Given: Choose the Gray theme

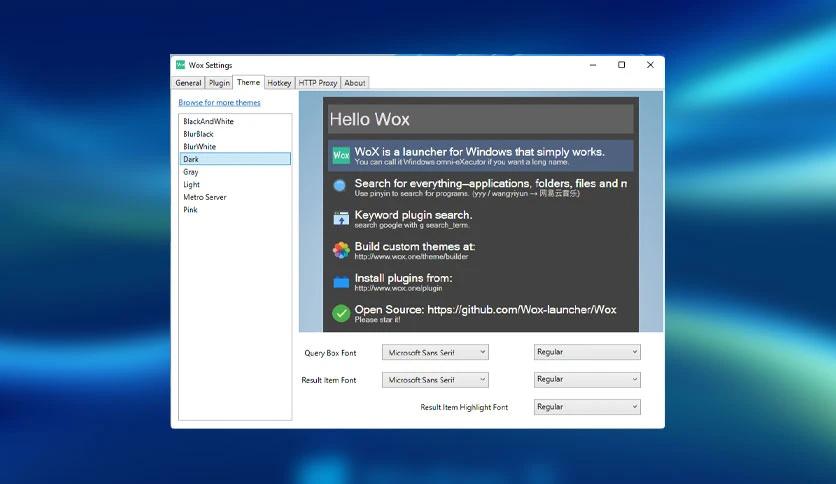Looking at the screenshot, I should tap(235, 172).
